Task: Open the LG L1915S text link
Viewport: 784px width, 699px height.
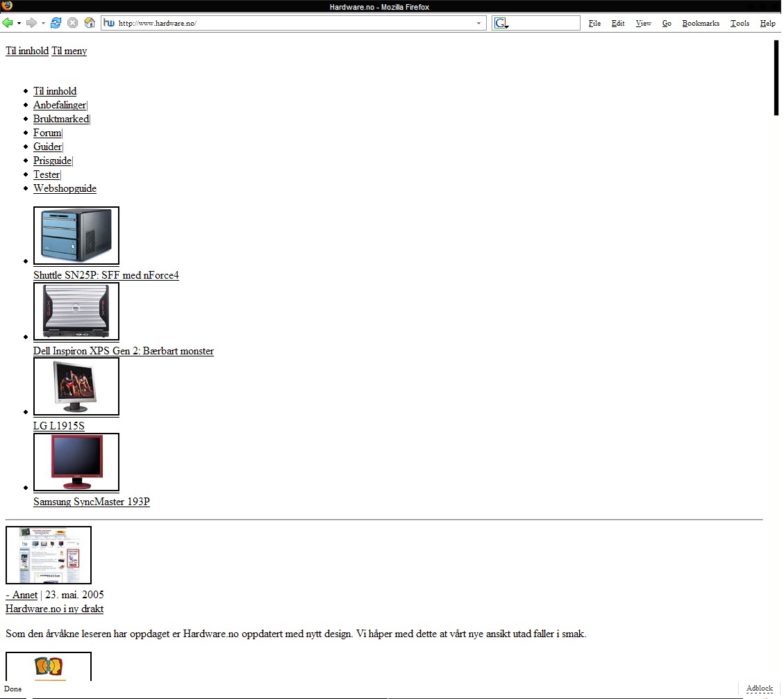Action: coord(59,427)
